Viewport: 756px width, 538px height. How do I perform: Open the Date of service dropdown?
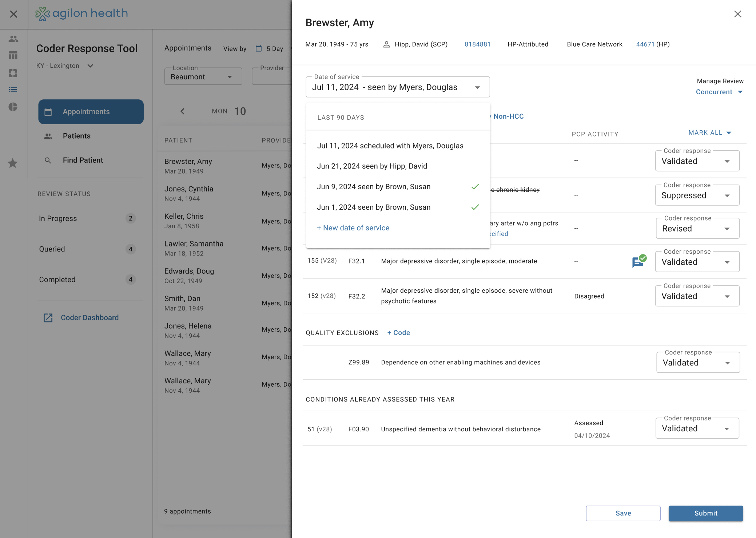click(x=398, y=87)
